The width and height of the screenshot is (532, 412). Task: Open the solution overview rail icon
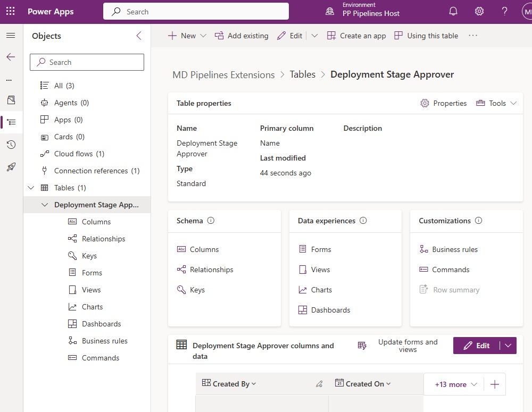[x=11, y=100]
